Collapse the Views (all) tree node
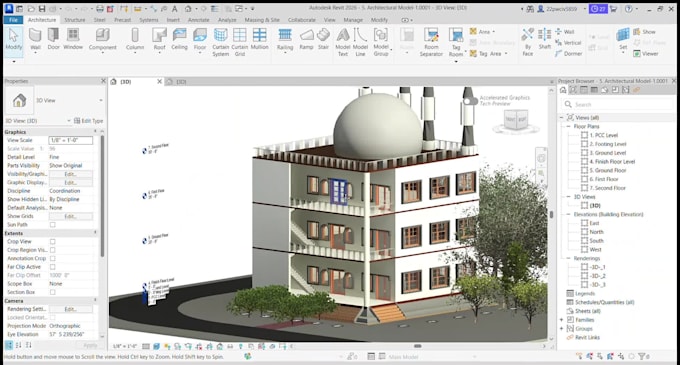The height and width of the screenshot is (365, 680). [562, 117]
